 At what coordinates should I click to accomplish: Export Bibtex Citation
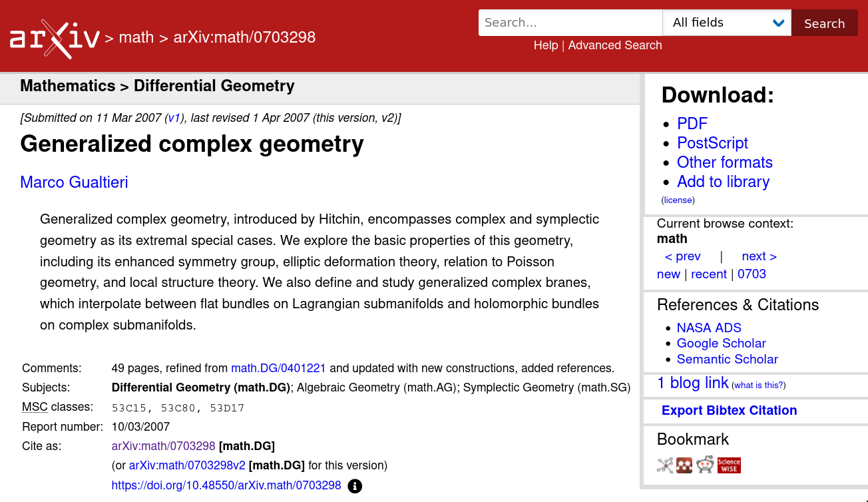pyautogui.click(x=729, y=411)
